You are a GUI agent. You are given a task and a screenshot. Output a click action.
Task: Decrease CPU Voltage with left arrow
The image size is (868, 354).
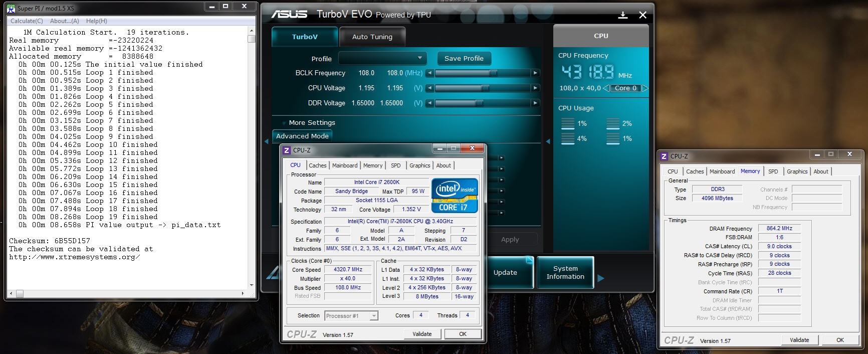pyautogui.click(x=429, y=88)
